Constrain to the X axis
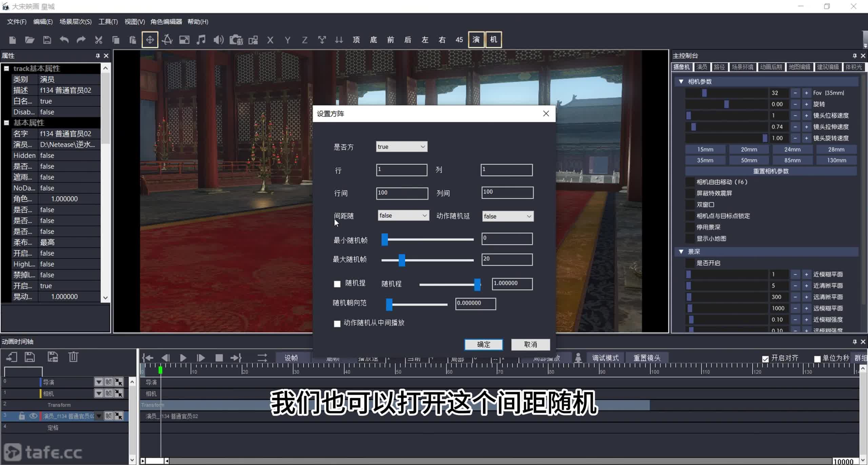 pyautogui.click(x=270, y=40)
